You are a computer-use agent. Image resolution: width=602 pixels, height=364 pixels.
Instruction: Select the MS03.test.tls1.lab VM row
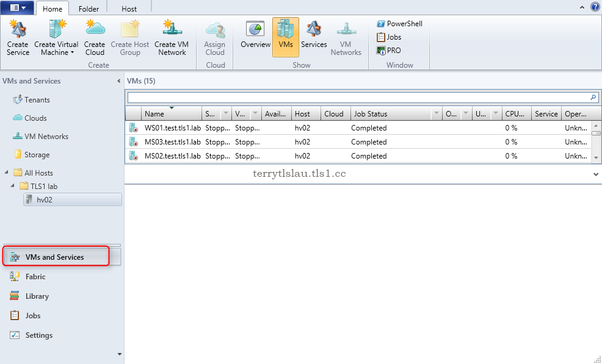coord(358,142)
